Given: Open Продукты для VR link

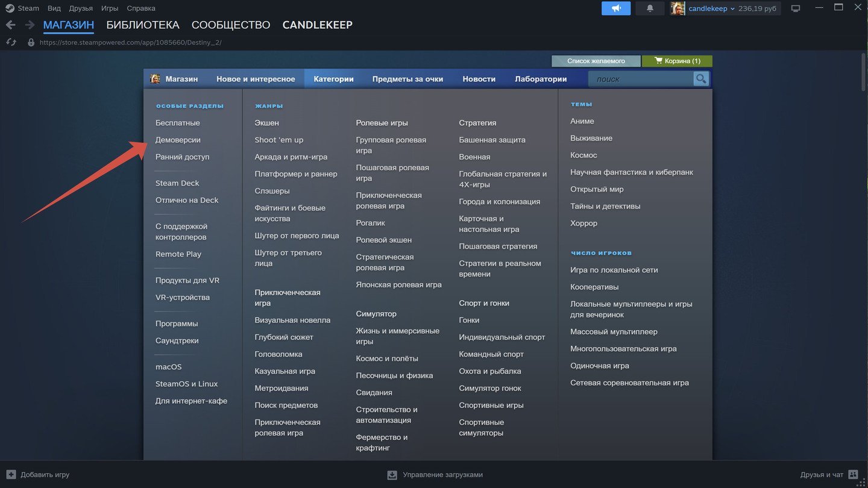Looking at the screenshot, I should 187,281.
